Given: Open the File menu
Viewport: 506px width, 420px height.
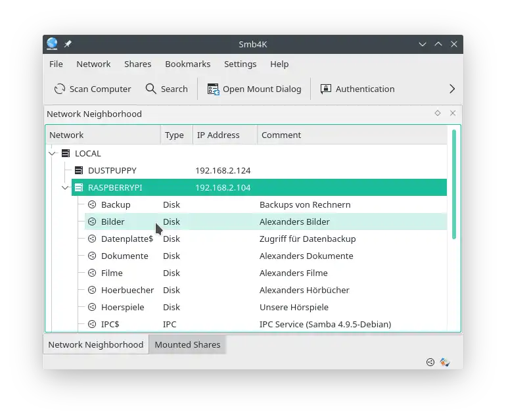Looking at the screenshot, I should pyautogui.click(x=56, y=64).
